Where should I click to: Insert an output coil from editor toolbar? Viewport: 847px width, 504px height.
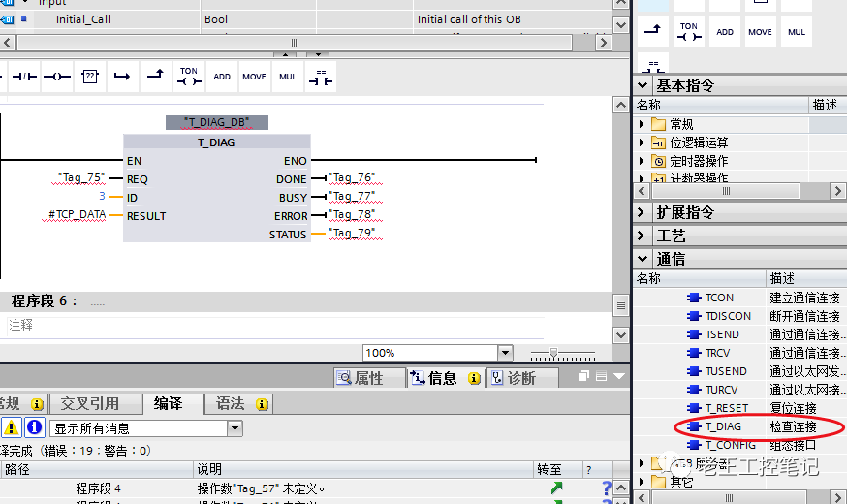(x=57, y=77)
